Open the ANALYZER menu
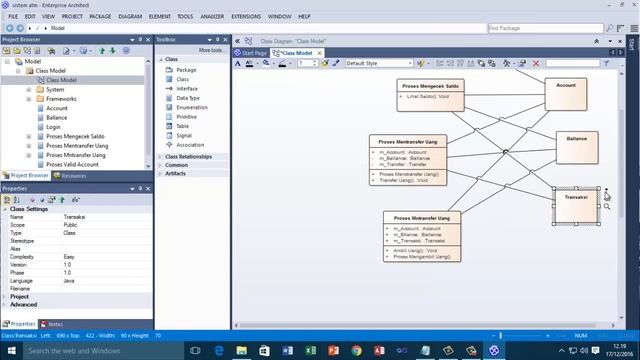Screen dimensions: 640x360 pos(212,16)
